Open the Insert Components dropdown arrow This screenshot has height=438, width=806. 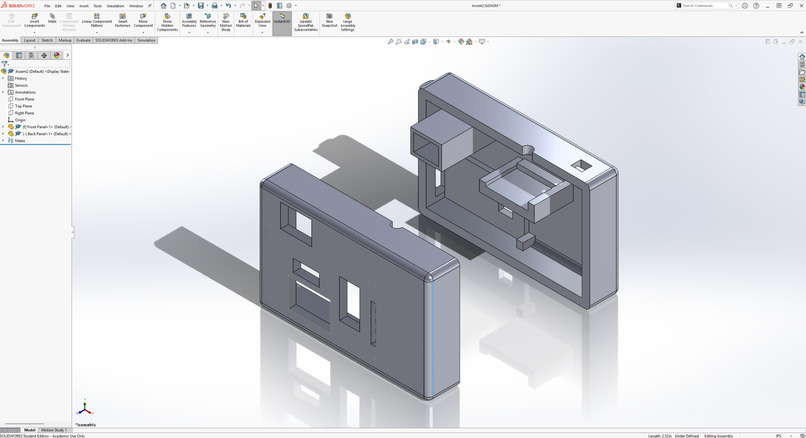pos(34,32)
